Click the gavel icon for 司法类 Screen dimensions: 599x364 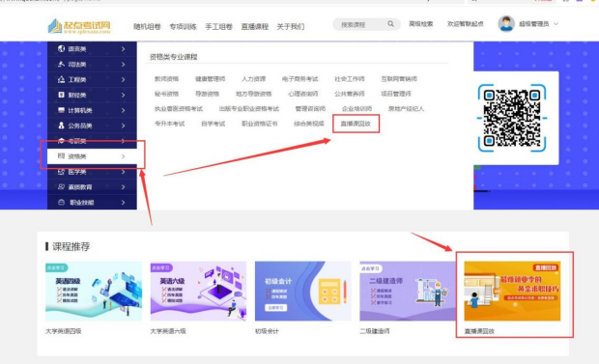61,64
